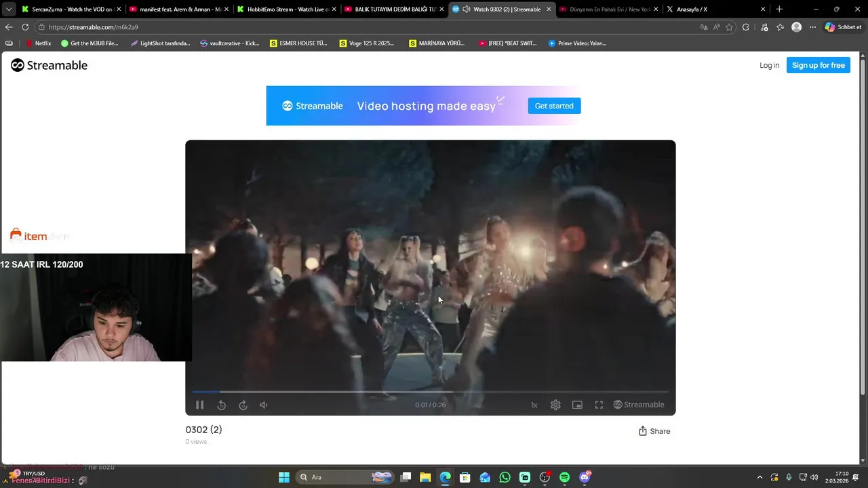Open the browser profile avatar
Screen dimensions: 868x488
tap(796, 27)
